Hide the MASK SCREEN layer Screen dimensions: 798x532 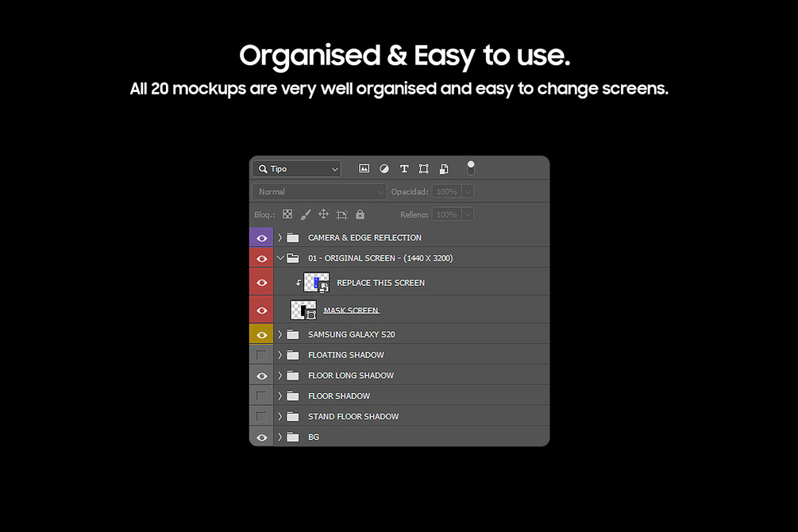tap(261, 310)
